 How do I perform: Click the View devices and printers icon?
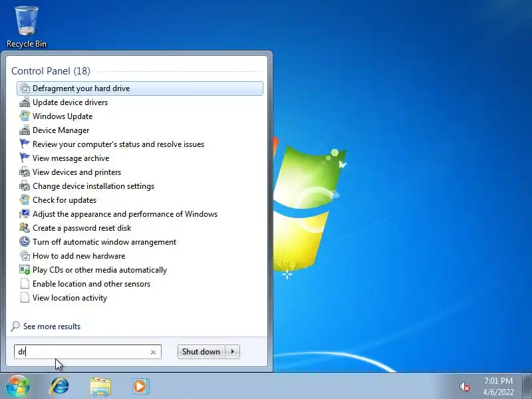tap(25, 172)
